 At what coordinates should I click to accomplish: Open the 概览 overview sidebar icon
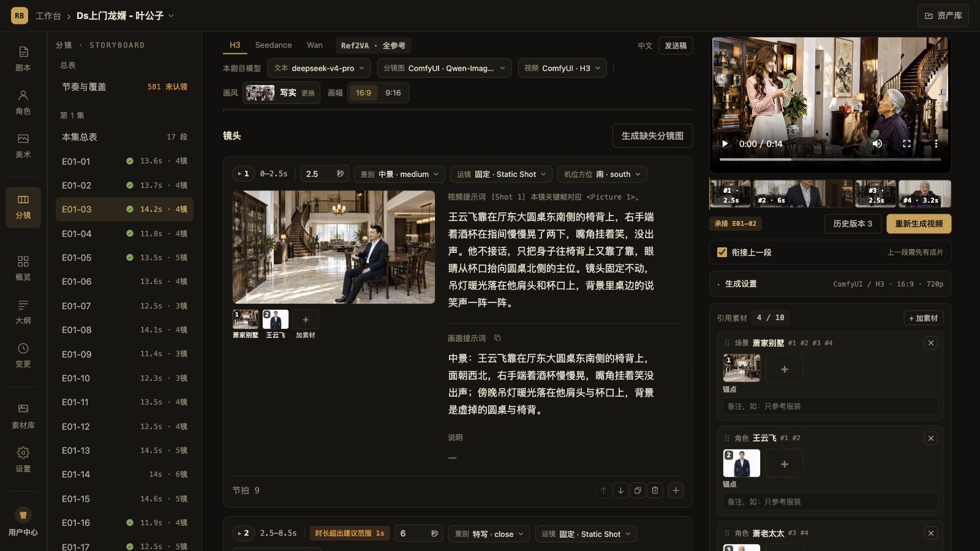[23, 268]
